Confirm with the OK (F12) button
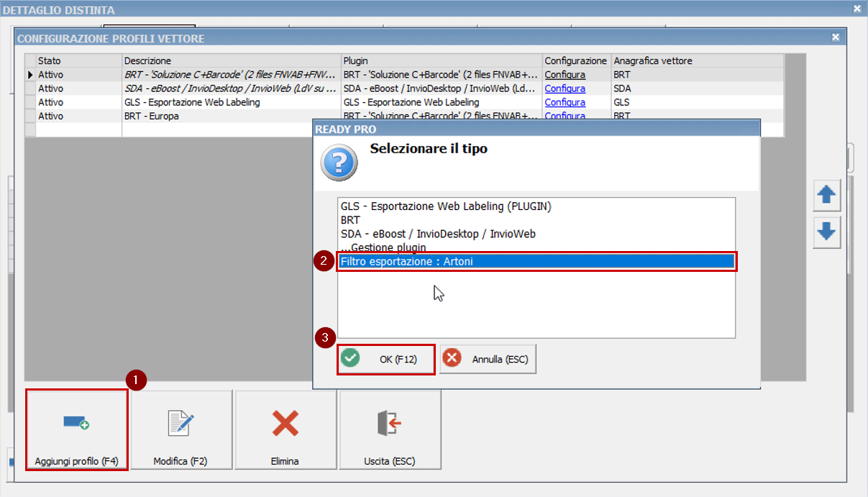 (386, 359)
